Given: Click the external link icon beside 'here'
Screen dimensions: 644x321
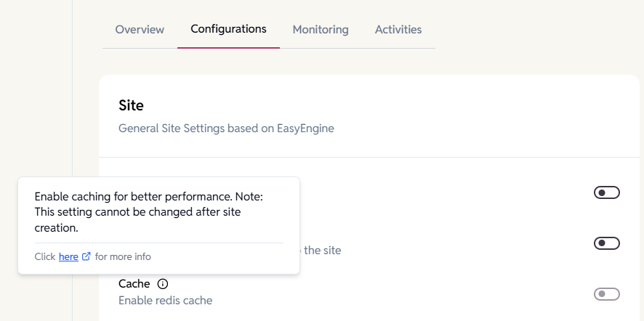Looking at the screenshot, I should 86,256.
